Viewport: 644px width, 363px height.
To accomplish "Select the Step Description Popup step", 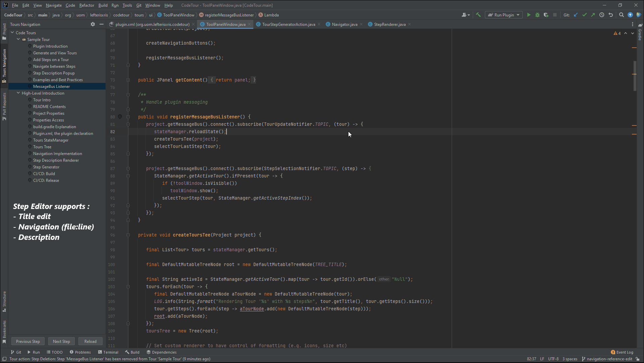I will click(x=54, y=73).
